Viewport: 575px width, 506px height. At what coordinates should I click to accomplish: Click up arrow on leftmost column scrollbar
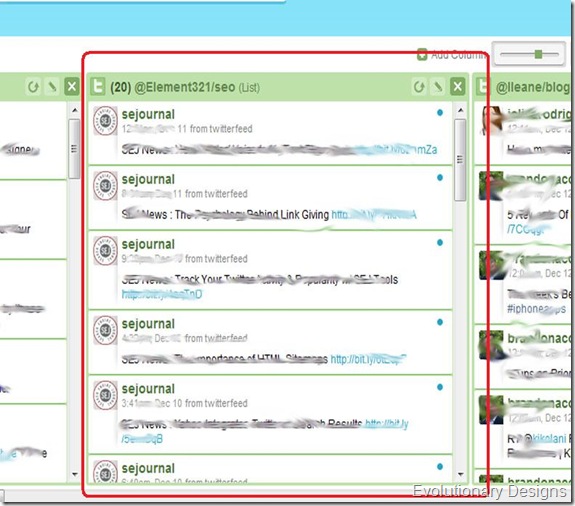(74, 110)
